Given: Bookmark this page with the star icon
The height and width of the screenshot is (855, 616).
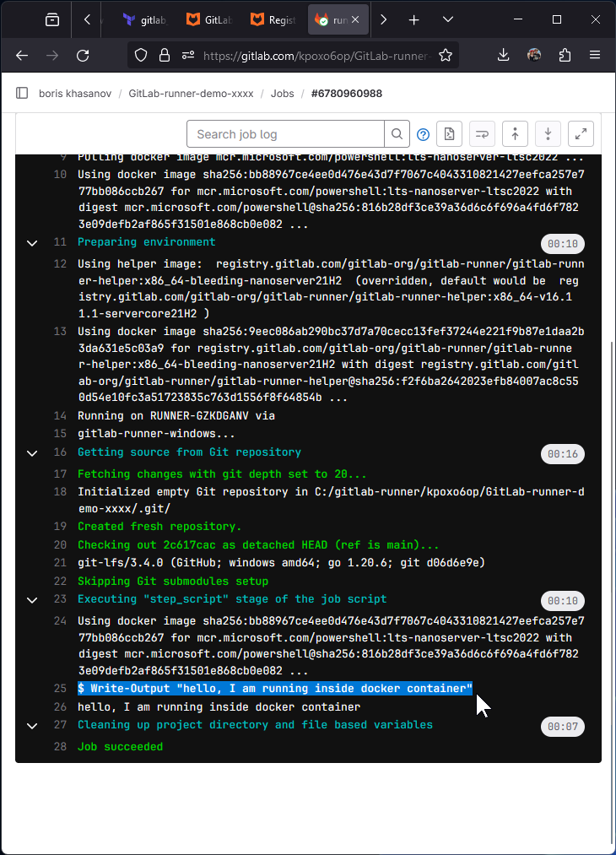Looking at the screenshot, I should (446, 55).
